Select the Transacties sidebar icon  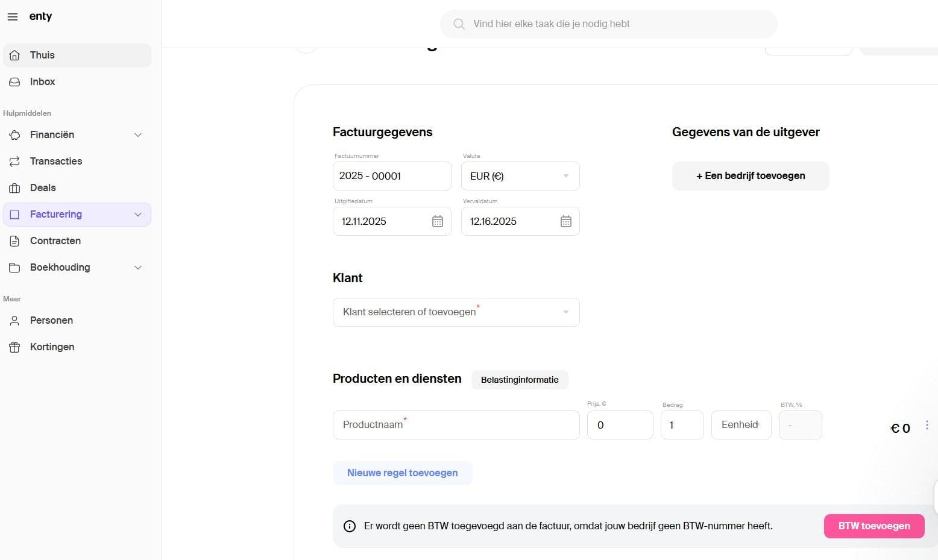[14, 161]
